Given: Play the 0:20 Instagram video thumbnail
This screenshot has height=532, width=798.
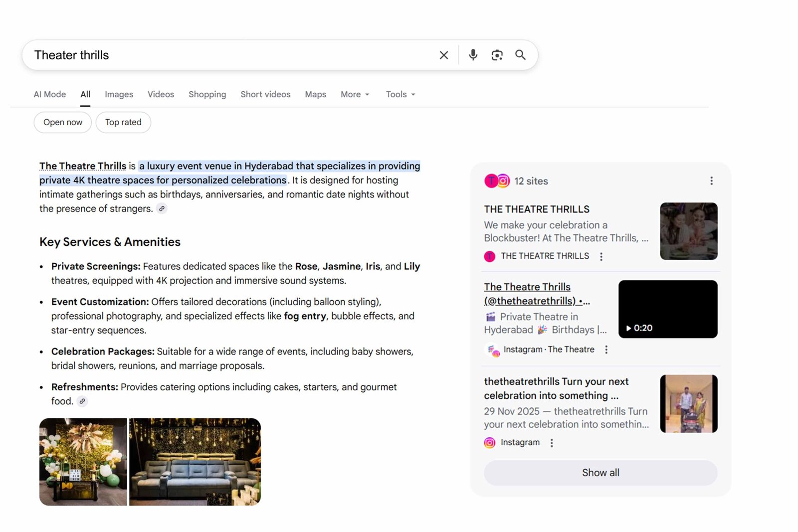Looking at the screenshot, I should [667, 309].
